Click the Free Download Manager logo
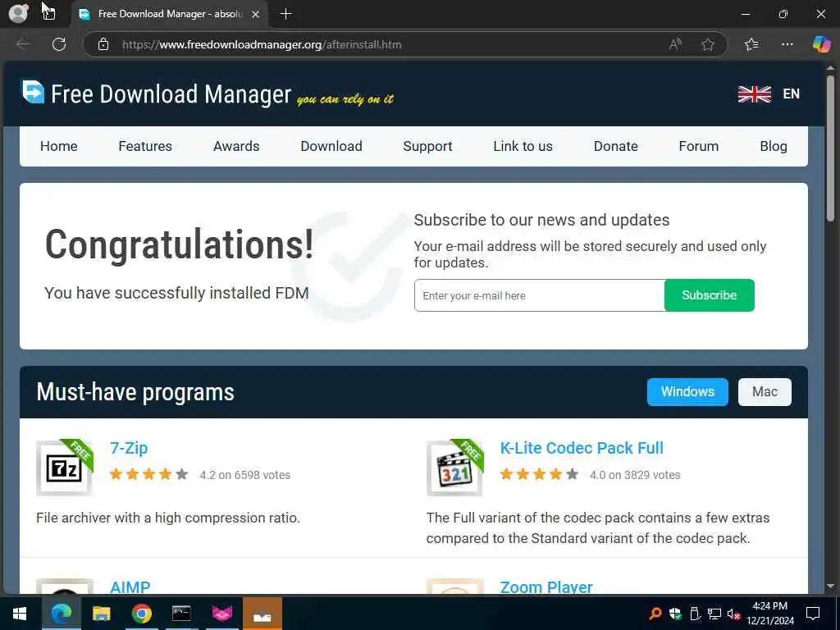840x630 pixels. [157, 94]
